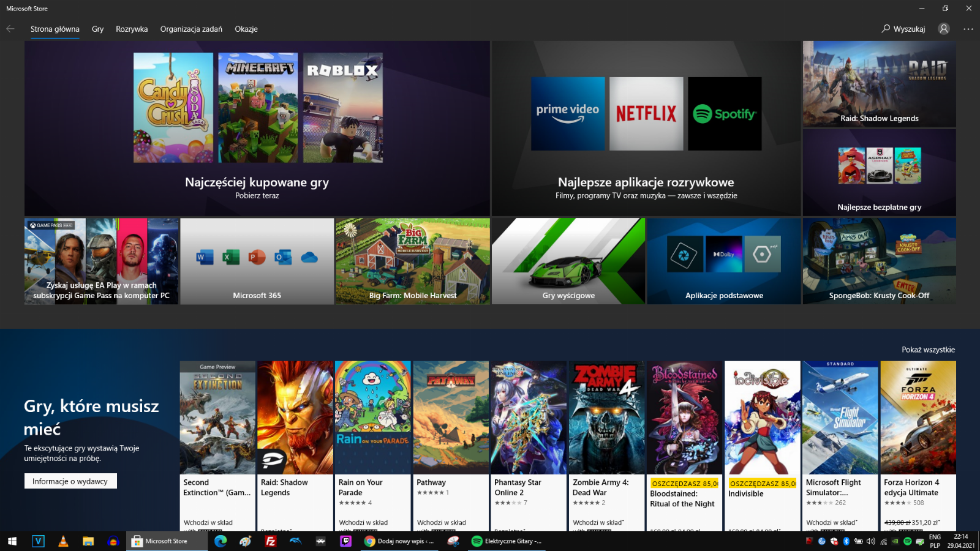Viewport: 980px width, 551px height.
Task: Open Zombie Army 4: Dead War card
Action: click(x=606, y=446)
